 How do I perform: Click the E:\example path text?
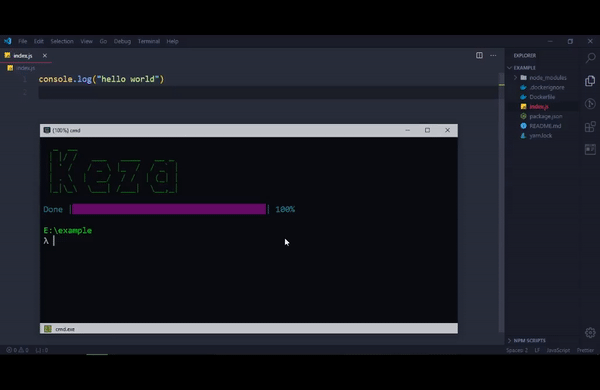click(x=68, y=230)
